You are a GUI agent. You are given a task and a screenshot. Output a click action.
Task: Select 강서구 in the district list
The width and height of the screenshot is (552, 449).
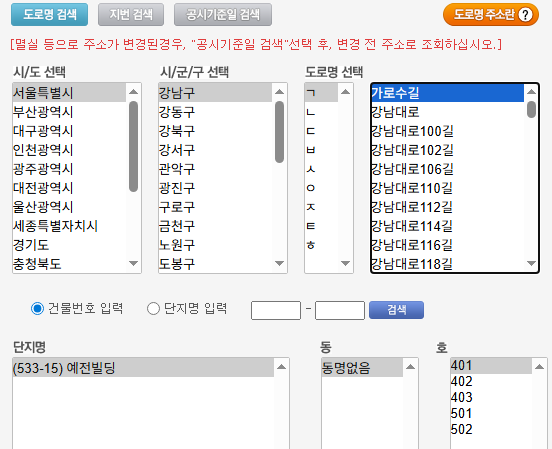[215, 150]
